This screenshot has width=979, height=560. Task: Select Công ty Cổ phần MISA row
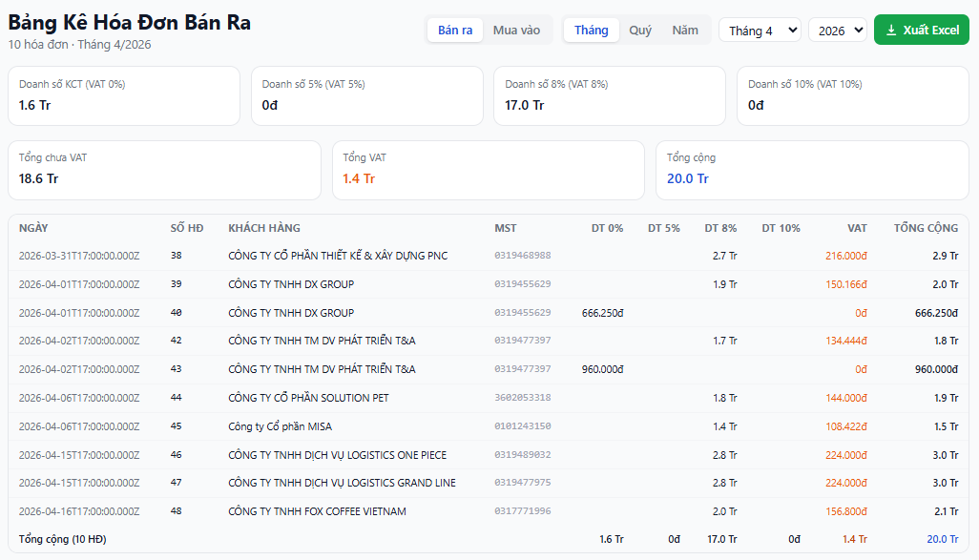click(x=489, y=426)
